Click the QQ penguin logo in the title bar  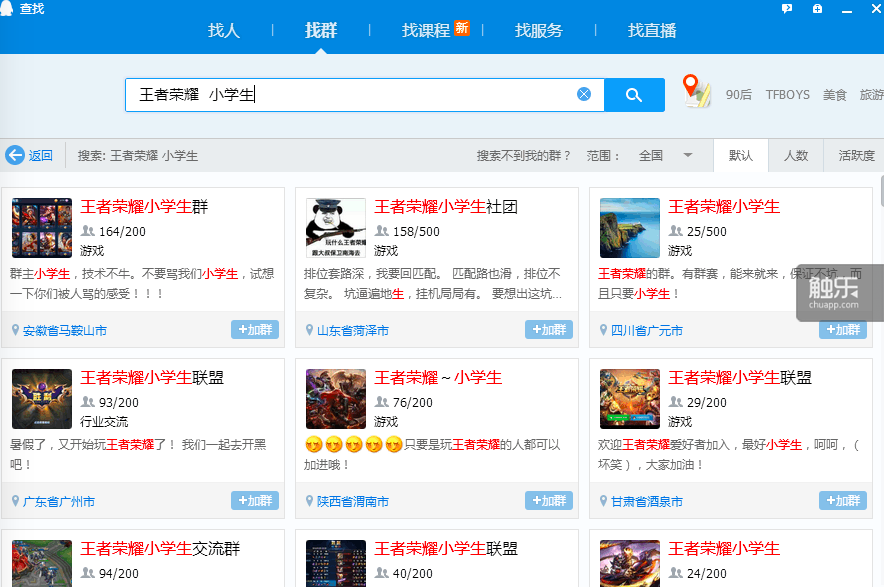pyautogui.click(x=6, y=8)
